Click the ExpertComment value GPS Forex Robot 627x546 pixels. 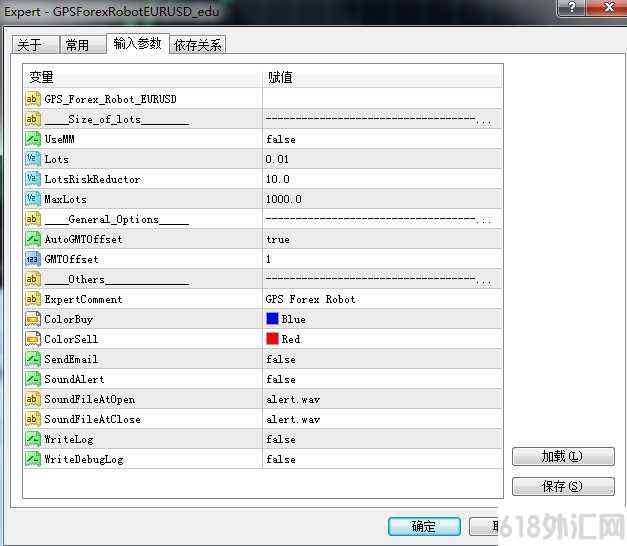click(310, 299)
